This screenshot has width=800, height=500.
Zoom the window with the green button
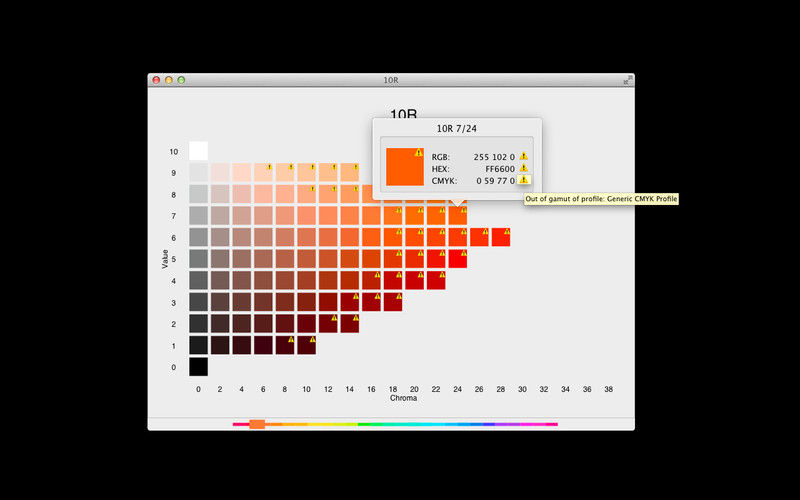click(181, 80)
